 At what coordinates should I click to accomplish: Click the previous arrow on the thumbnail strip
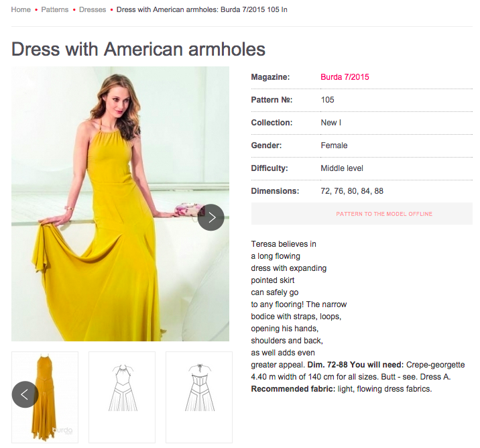pos(25,394)
